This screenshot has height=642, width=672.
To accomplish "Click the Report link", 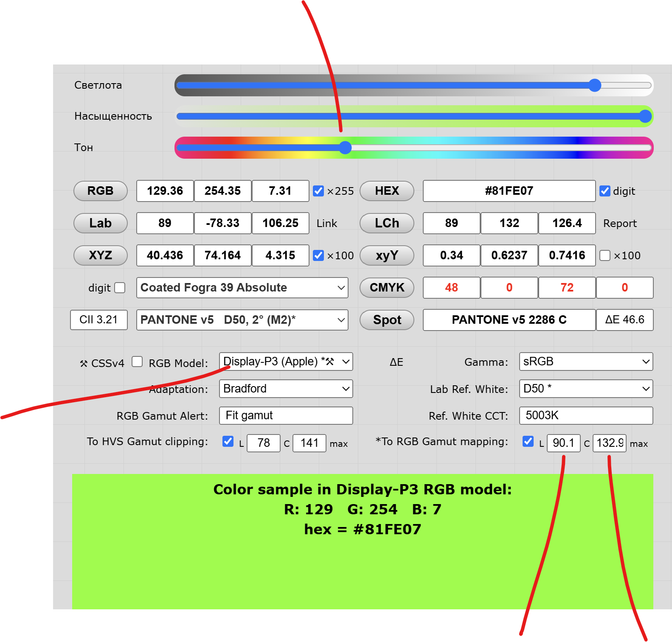I will (620, 224).
